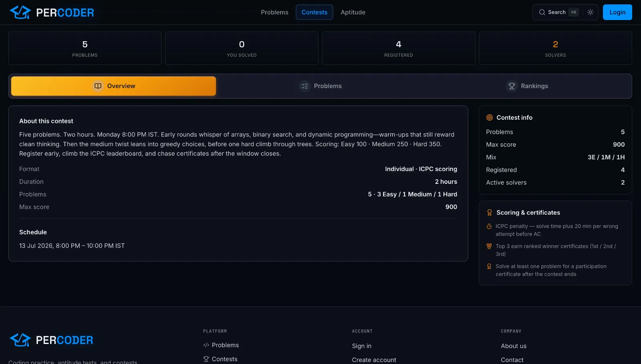Viewport: 641px width, 364px height.
Task: Click '5 · 3 Easy / 1 Medium / 1 Hard'
Action: click(413, 194)
